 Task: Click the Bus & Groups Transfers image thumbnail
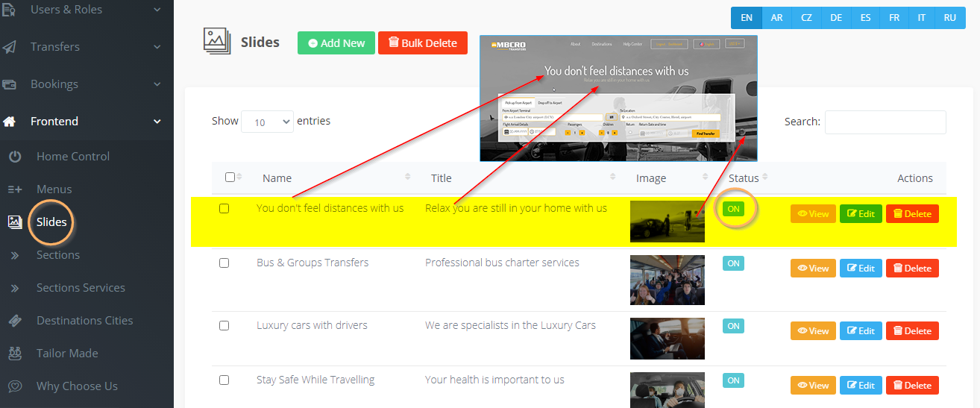coord(667,280)
